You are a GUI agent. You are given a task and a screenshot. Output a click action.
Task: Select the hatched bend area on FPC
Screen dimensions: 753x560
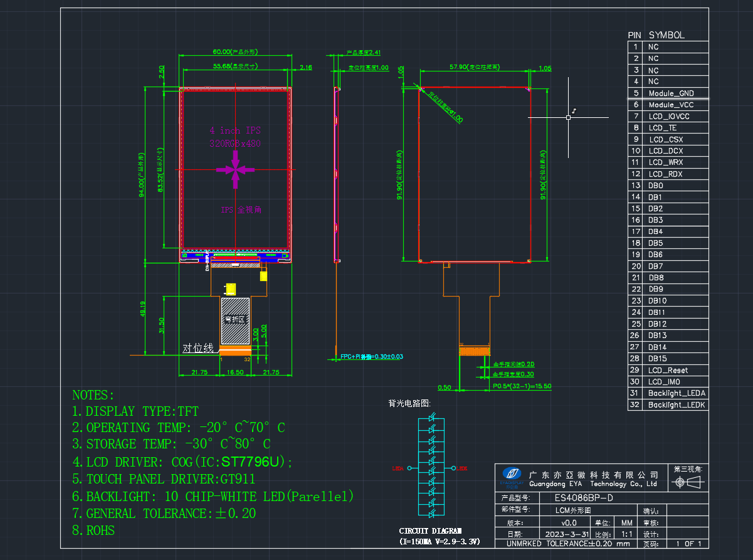point(234,320)
